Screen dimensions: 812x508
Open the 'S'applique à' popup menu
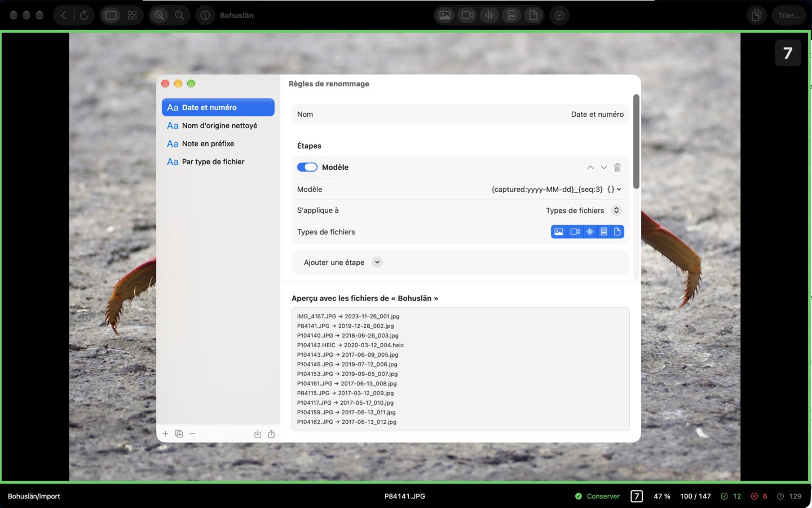point(584,211)
